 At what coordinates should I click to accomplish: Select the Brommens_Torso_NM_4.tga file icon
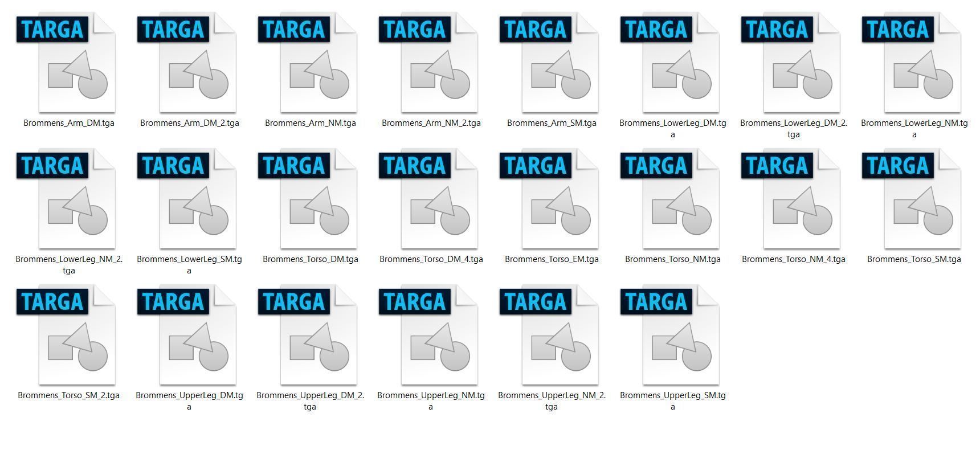(x=791, y=199)
